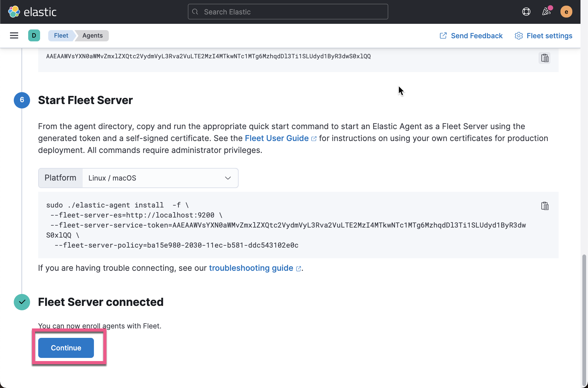Click the step 6 number badge
588x388 pixels.
(22, 100)
